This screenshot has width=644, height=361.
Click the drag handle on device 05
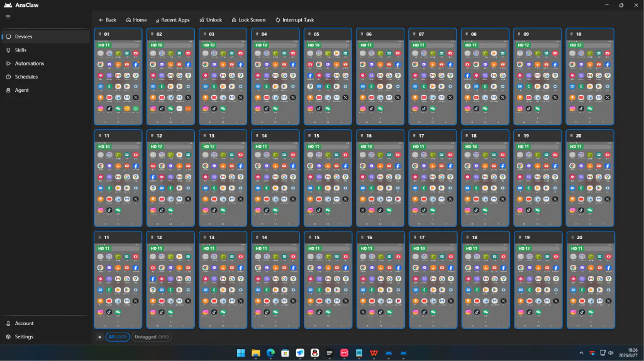tap(309, 34)
